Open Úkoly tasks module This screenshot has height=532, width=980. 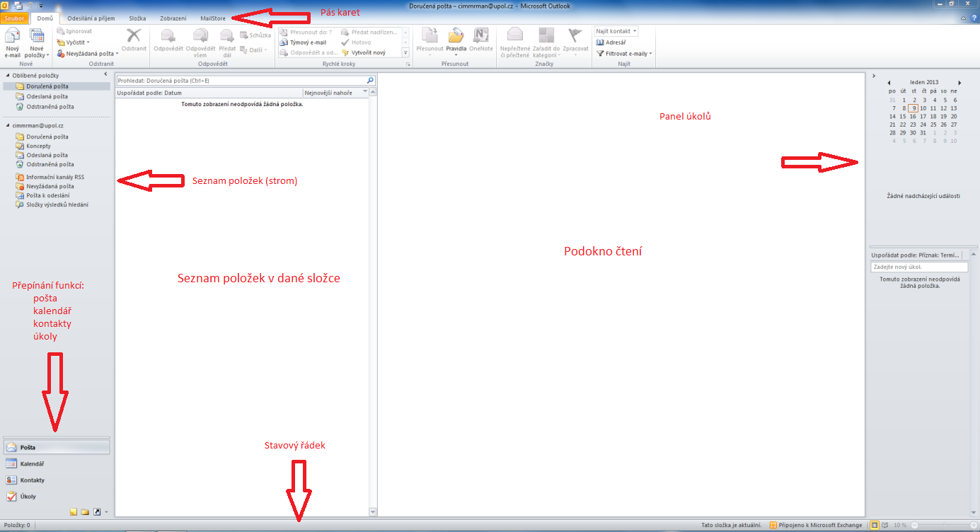(x=28, y=497)
